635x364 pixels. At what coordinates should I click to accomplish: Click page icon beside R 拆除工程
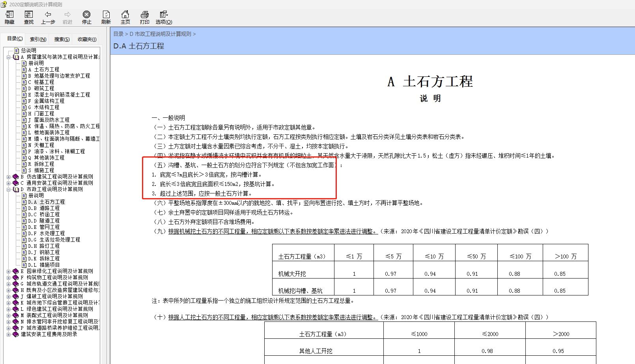pos(24,164)
